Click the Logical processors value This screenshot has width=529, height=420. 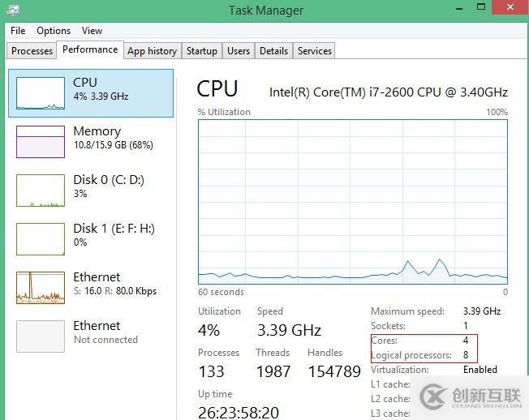[x=466, y=355]
